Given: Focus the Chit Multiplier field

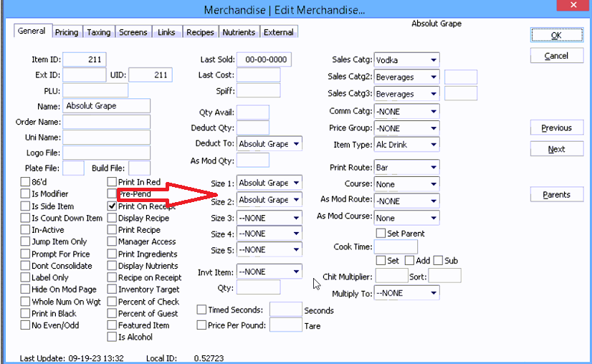Looking at the screenshot, I should tap(391, 276).
